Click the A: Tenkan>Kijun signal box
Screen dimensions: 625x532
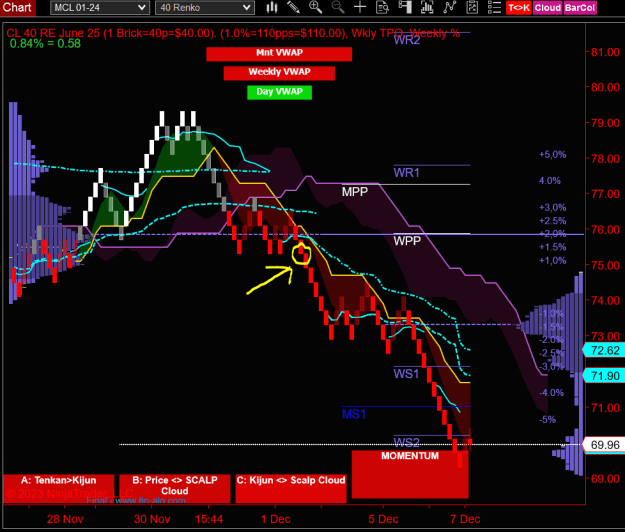coord(59,488)
